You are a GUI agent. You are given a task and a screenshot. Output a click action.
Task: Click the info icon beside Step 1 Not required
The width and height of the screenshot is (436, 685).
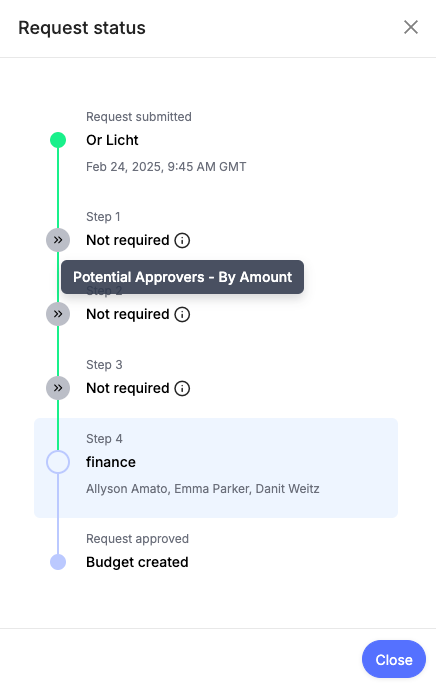click(182, 240)
